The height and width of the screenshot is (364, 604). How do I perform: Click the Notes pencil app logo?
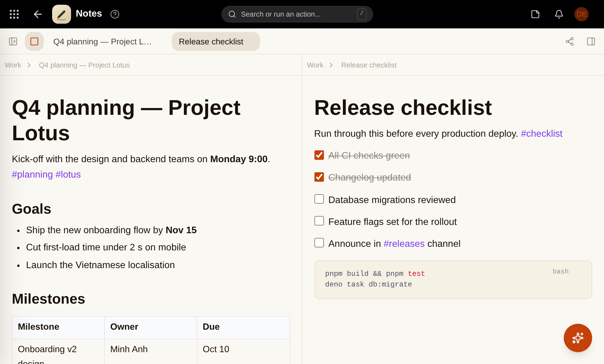[62, 14]
